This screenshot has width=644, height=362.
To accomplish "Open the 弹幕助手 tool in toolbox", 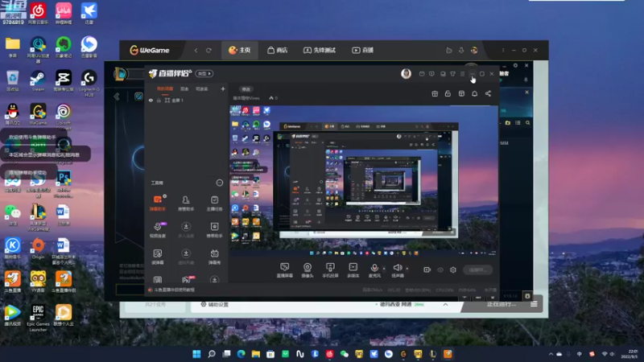I will [157, 204].
